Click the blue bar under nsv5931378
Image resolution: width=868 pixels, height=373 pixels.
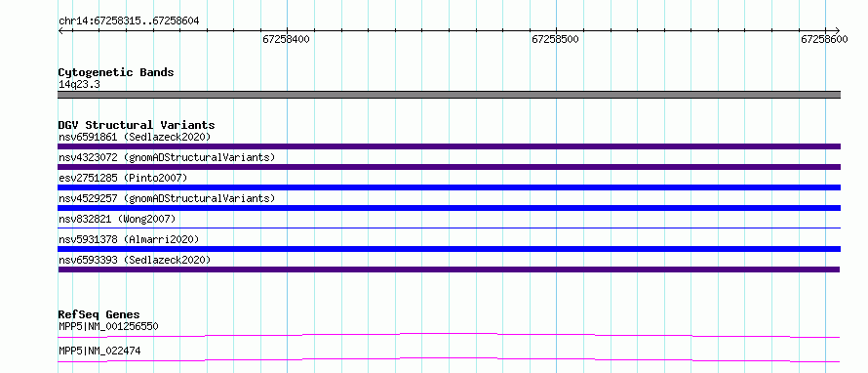[449, 249]
